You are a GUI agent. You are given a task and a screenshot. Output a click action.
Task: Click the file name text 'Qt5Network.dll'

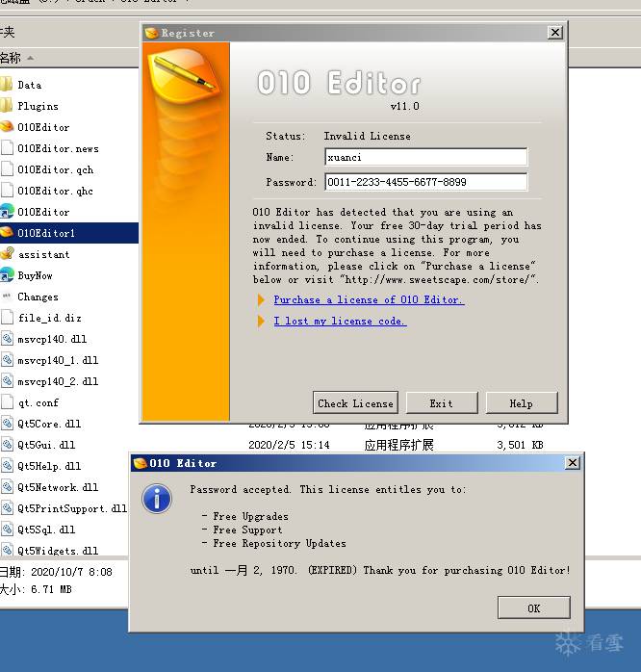(x=58, y=487)
